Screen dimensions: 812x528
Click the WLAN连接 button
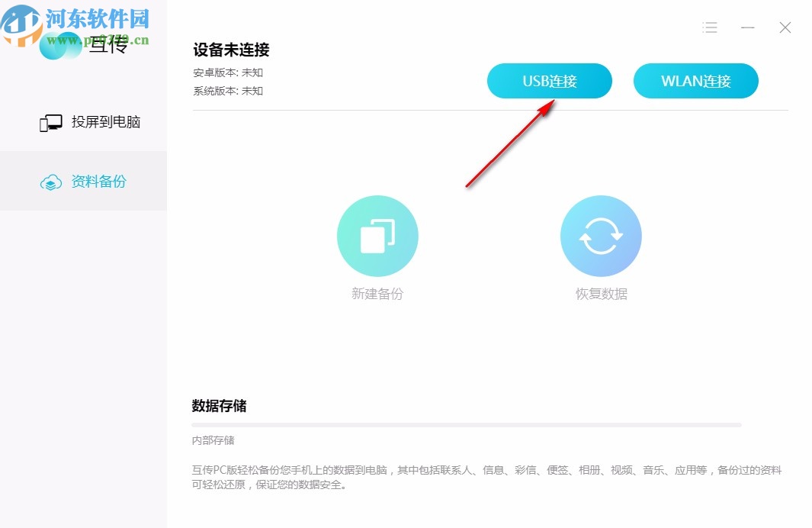pyautogui.click(x=695, y=80)
